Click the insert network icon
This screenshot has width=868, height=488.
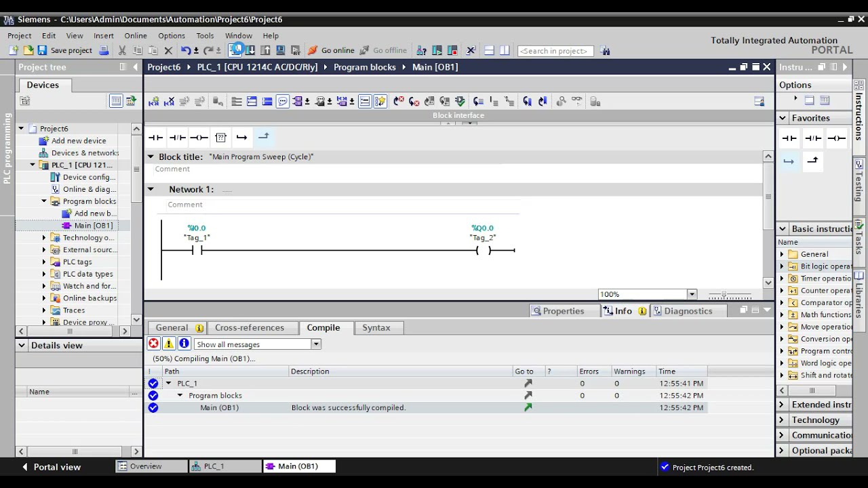click(x=154, y=102)
